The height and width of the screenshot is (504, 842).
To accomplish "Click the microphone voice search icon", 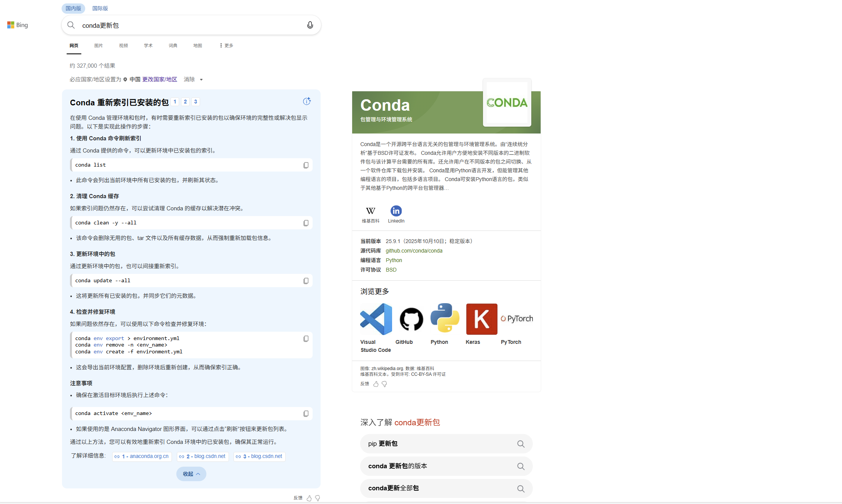I will coord(310,25).
